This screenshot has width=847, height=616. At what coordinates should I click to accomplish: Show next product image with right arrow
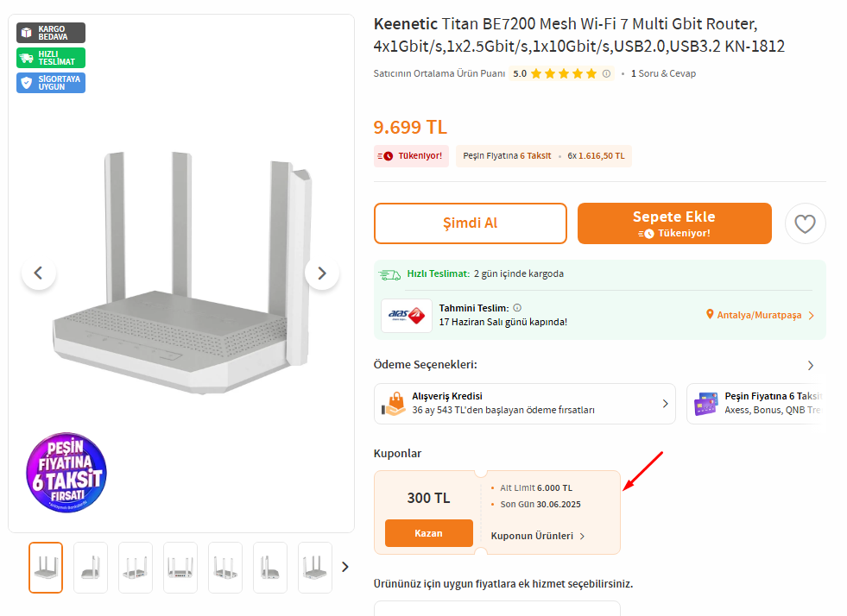322,273
